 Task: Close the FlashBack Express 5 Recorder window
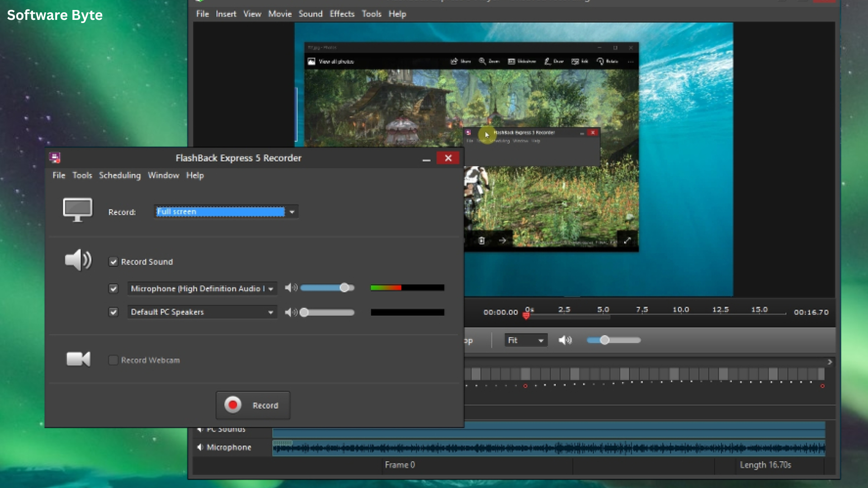pos(448,158)
